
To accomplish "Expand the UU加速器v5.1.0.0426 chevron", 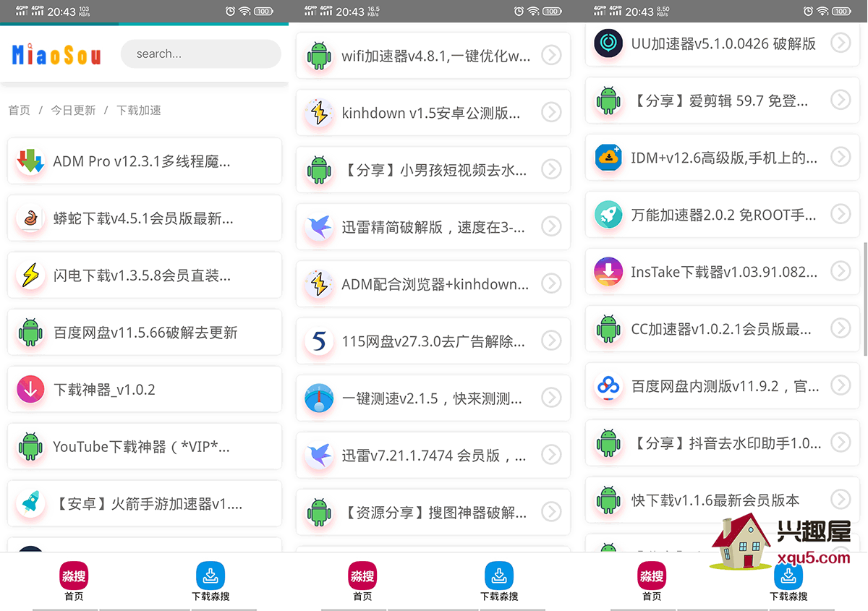I will pyautogui.click(x=841, y=43).
